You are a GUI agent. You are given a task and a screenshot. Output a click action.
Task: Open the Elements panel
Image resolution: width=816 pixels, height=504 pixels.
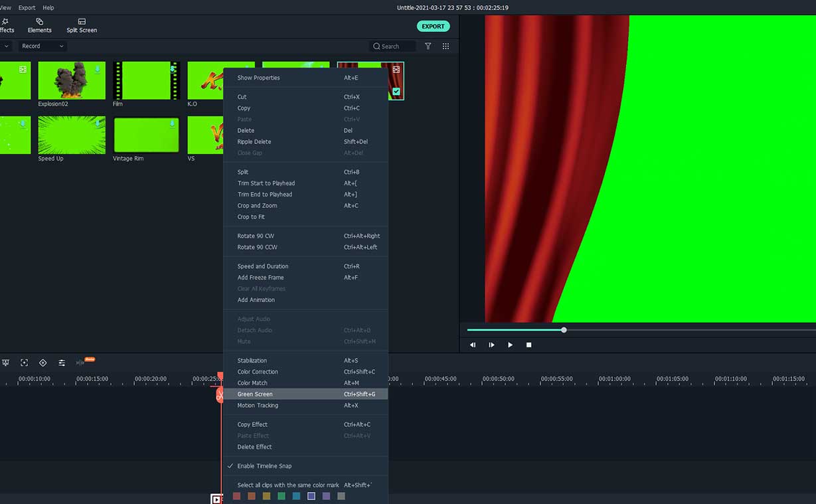point(39,26)
